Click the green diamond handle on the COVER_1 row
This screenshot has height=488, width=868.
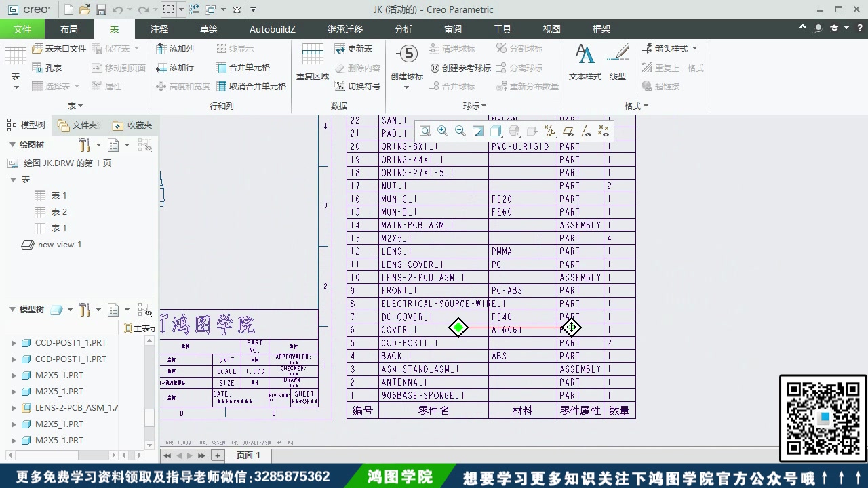(x=458, y=327)
